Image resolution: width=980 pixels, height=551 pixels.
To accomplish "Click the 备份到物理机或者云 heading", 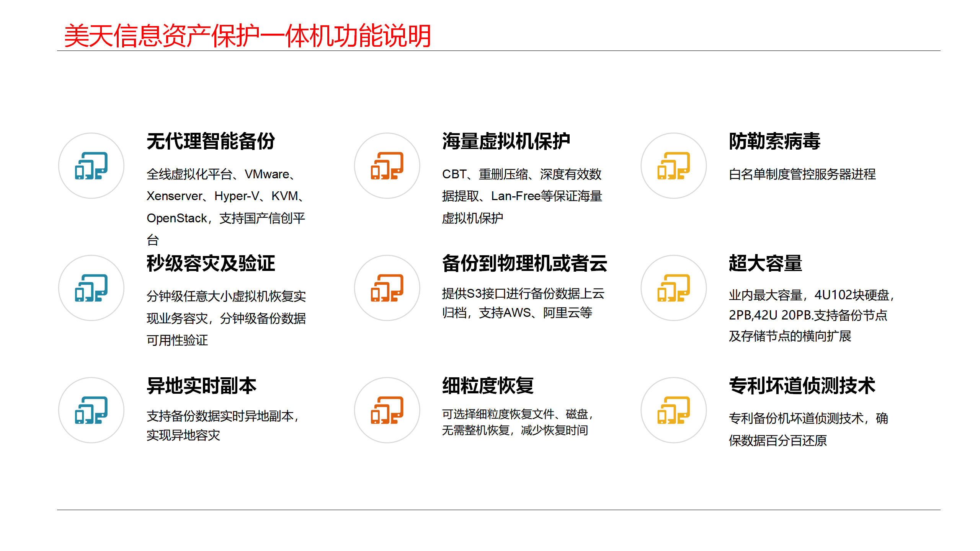I will pyautogui.click(x=524, y=263).
